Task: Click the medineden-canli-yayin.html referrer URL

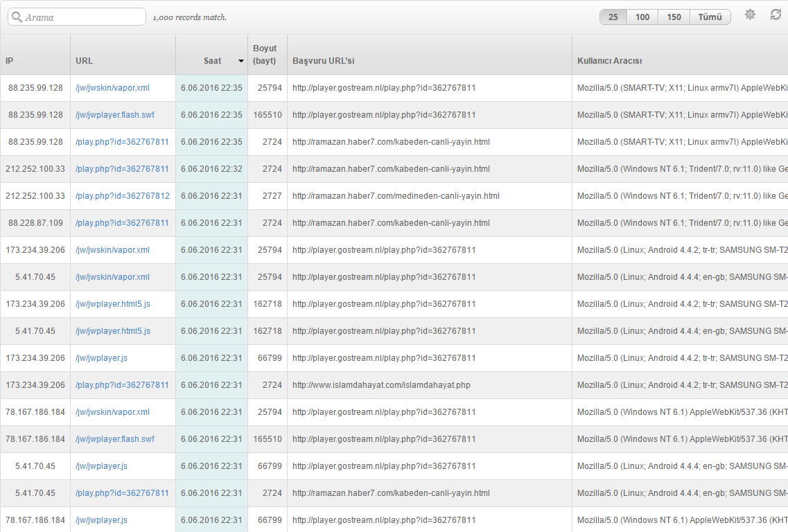Action: click(396, 196)
